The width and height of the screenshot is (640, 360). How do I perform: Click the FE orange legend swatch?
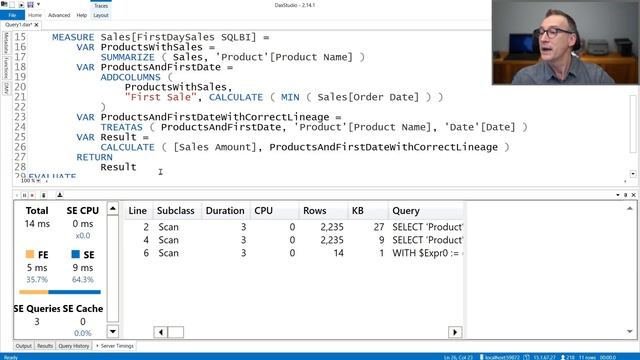(30, 254)
